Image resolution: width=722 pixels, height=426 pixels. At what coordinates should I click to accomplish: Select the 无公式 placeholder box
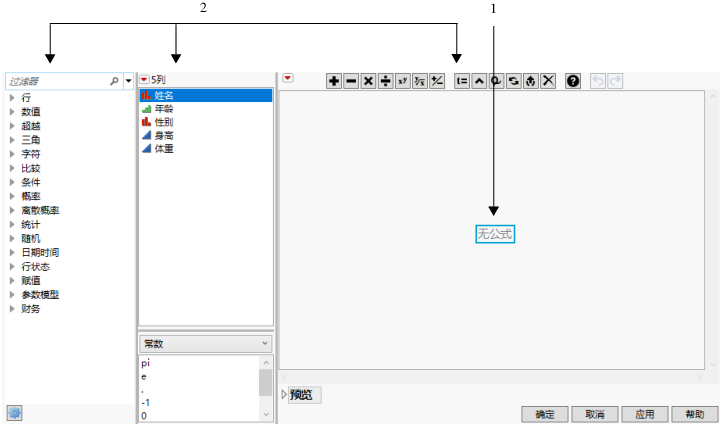pos(495,234)
